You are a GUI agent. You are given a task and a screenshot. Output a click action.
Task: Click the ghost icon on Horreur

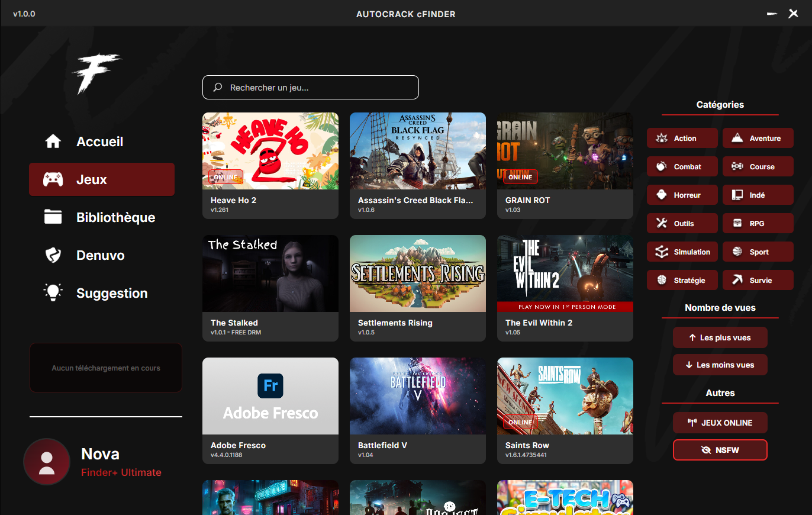coord(662,195)
